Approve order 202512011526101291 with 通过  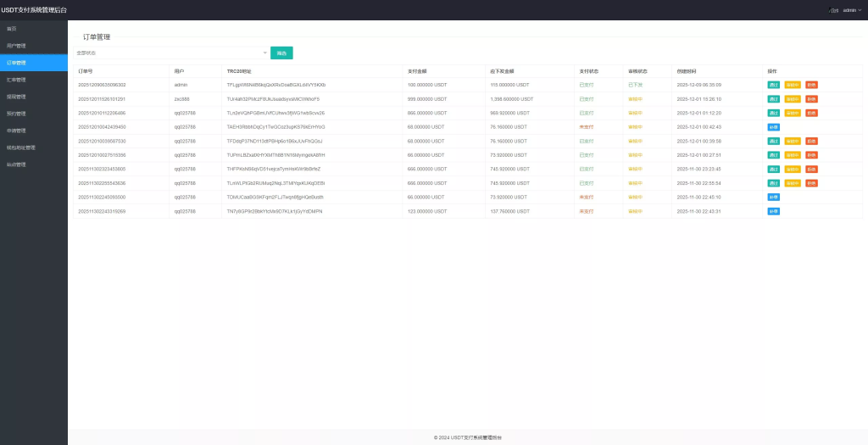[x=773, y=99]
